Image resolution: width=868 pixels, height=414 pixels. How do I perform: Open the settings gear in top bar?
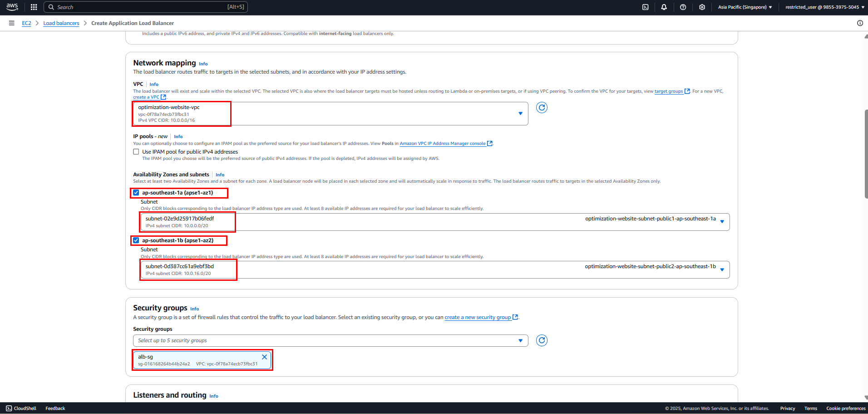click(x=702, y=7)
